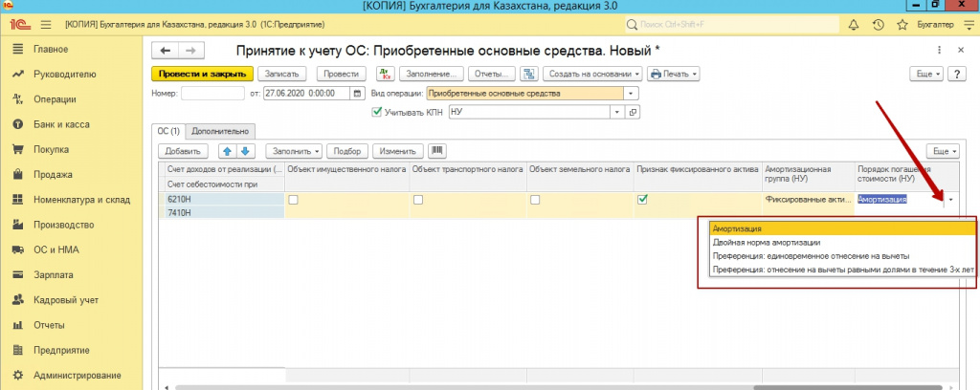Image resolution: width=980 pixels, height=390 pixels.
Task: Click Заполнение... button
Action: pyautogui.click(x=432, y=74)
